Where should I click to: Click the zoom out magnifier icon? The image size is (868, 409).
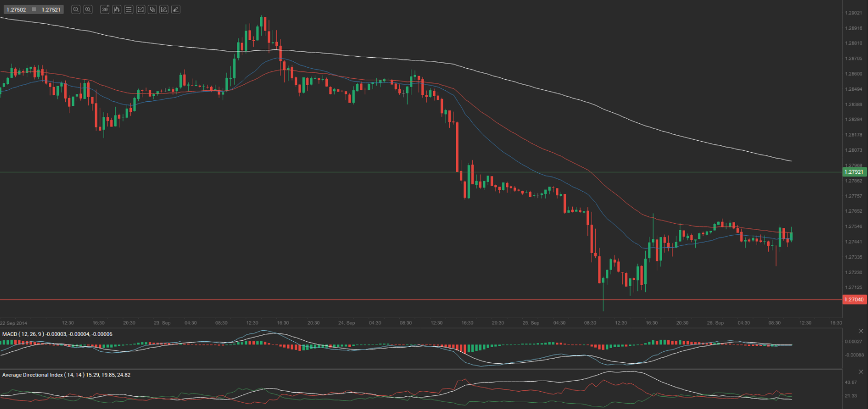[76, 9]
